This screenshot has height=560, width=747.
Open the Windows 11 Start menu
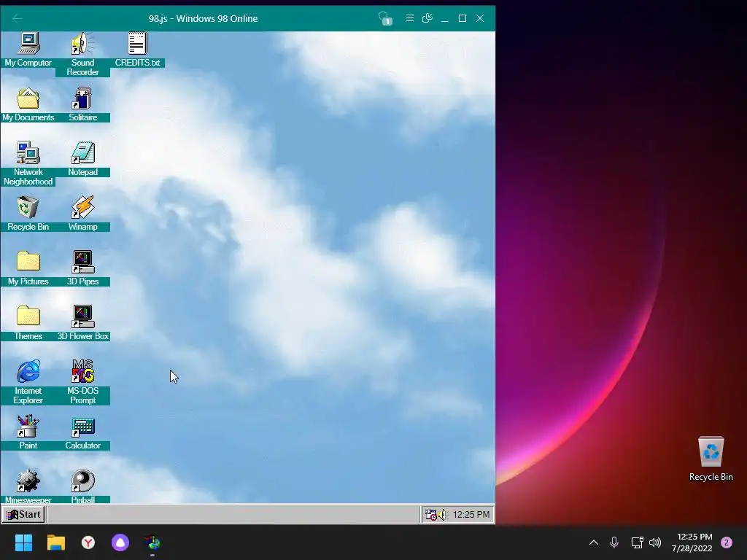click(23, 542)
